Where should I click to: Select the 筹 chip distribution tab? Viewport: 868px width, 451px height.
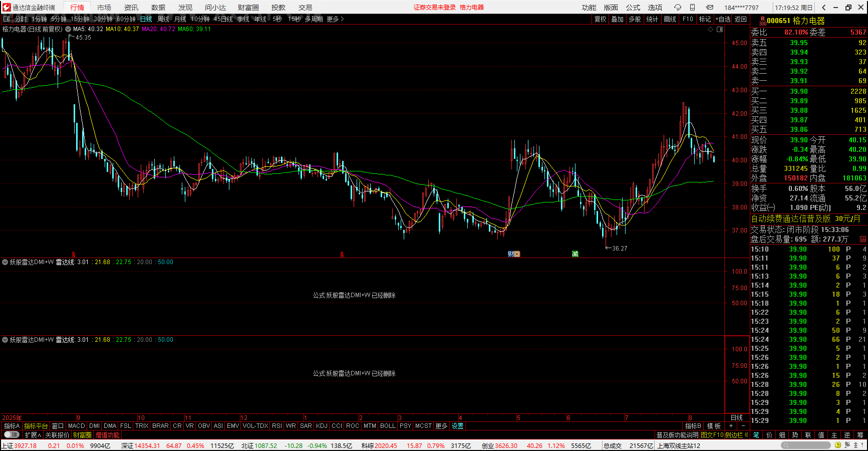[860, 435]
